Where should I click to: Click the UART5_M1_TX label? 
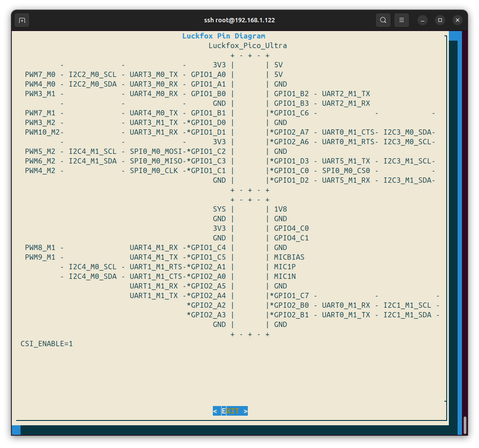[346, 161]
